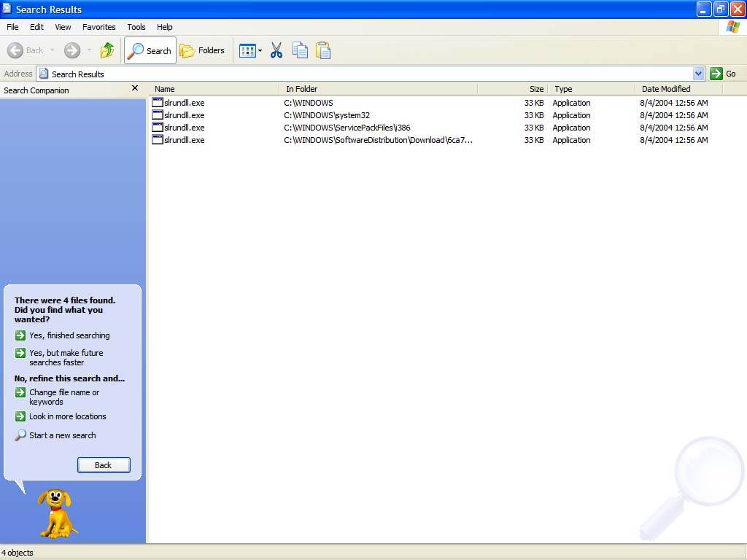
Task: Click 'Yes, finished searching' link
Action: pos(69,335)
